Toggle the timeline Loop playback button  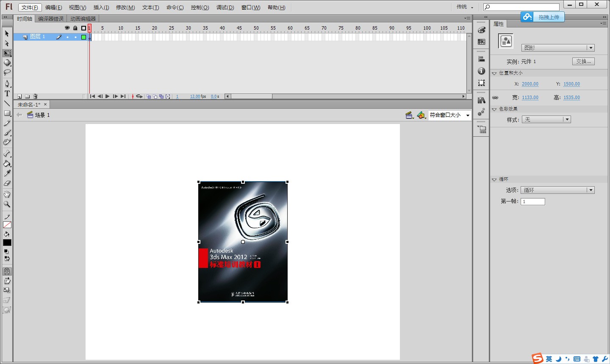tap(139, 97)
